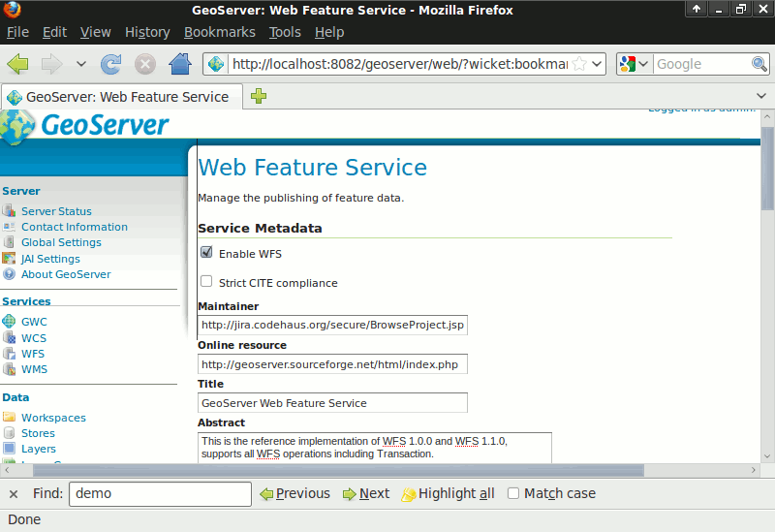Open the View menu
The width and height of the screenshot is (775, 532).
tap(95, 32)
